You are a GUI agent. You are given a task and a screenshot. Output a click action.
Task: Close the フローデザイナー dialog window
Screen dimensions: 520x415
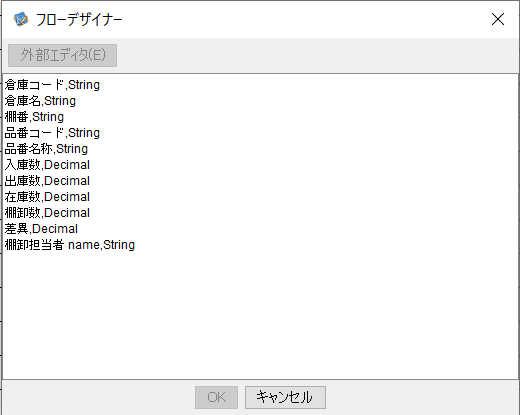(x=498, y=19)
